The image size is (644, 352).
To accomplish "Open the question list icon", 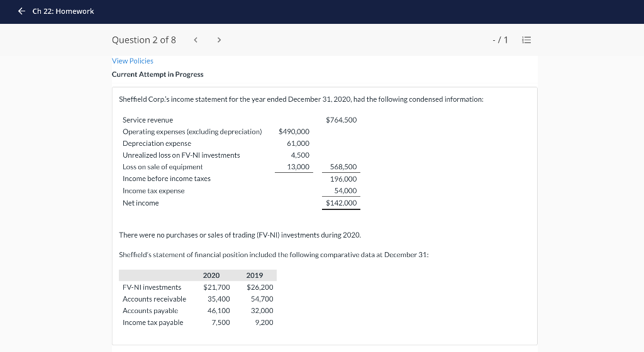I will point(526,40).
